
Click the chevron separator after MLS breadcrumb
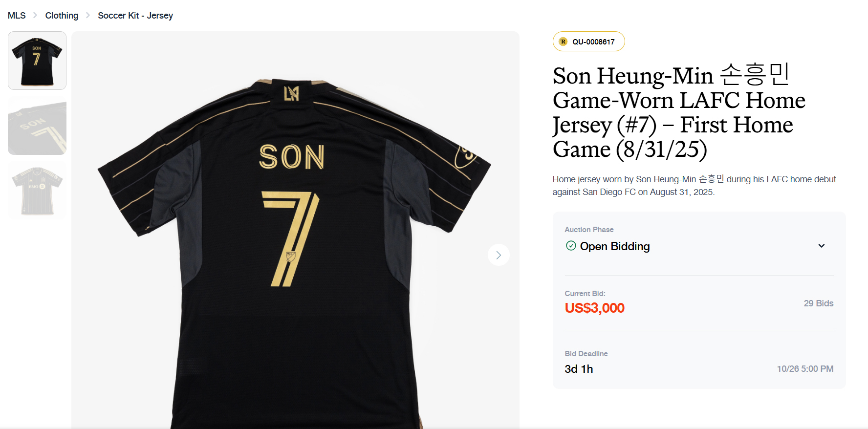(35, 15)
